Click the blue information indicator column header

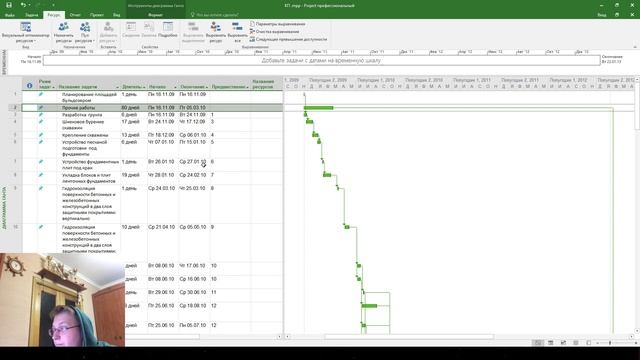pos(29,85)
